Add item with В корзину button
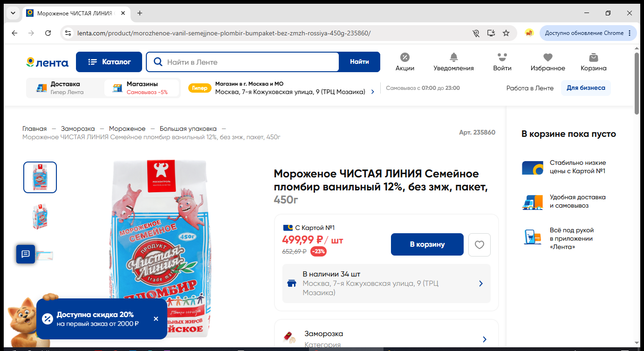The height and width of the screenshot is (351, 644). [x=427, y=244]
